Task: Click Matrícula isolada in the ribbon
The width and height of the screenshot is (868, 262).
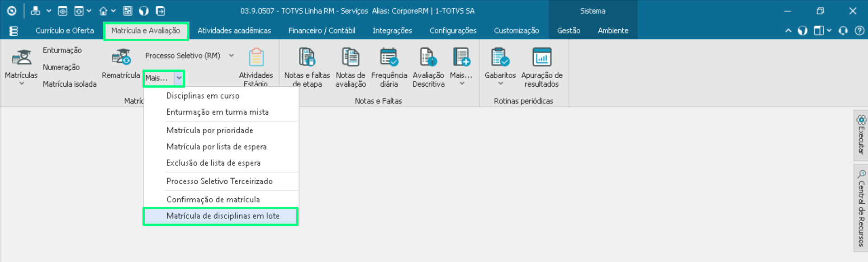Action: coord(70,84)
